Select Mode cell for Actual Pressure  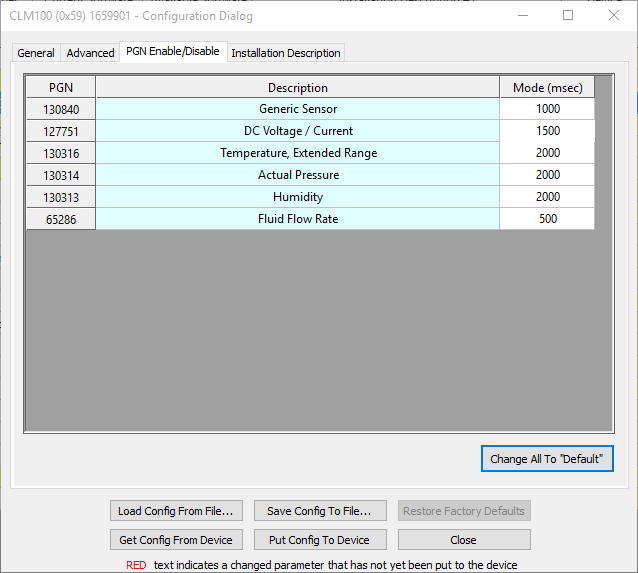tap(547, 175)
